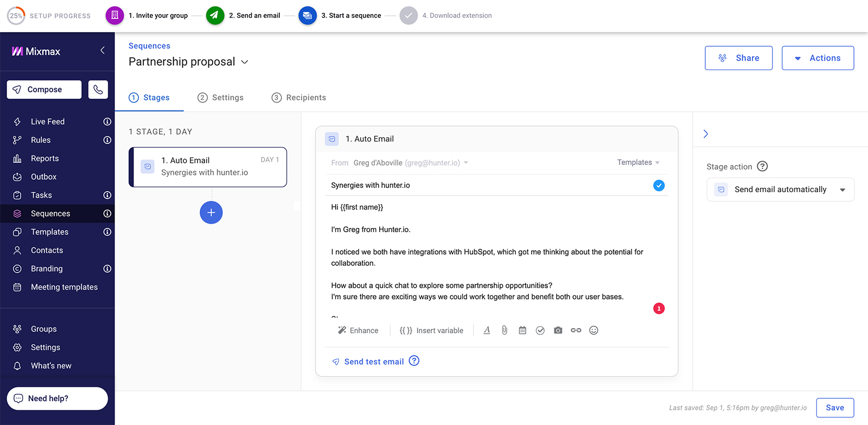
Task: Open Tasks in the sidebar
Action: point(41,195)
